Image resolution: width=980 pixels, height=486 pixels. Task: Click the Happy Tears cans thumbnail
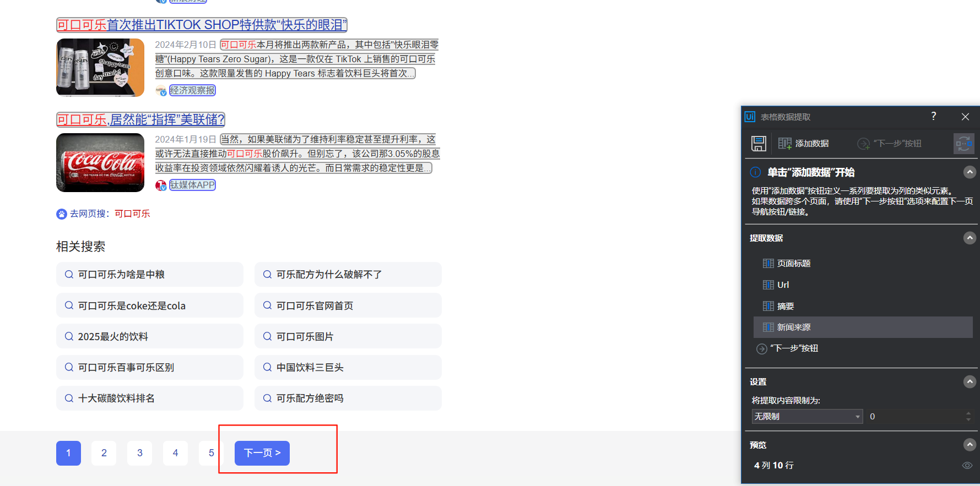click(100, 68)
